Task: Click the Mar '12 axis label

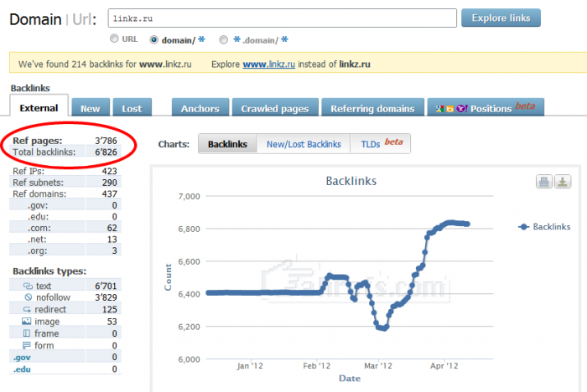Action: pyautogui.click(x=378, y=366)
